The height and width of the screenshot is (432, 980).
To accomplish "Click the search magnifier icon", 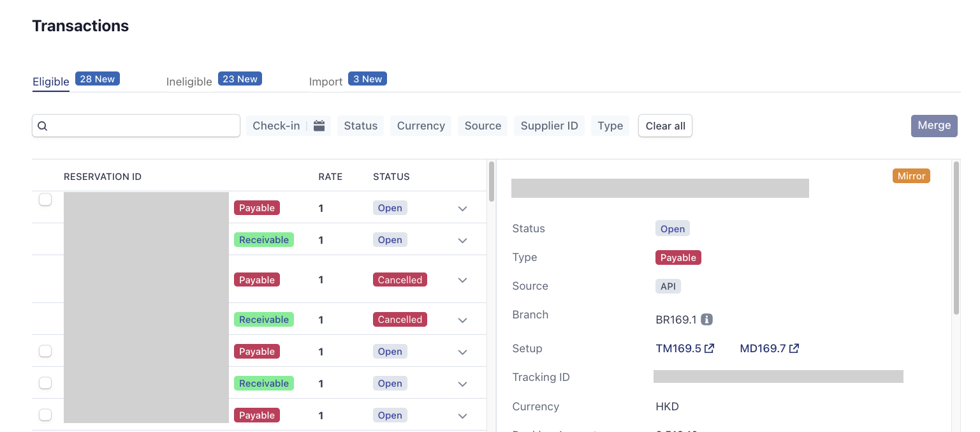I will 43,126.
